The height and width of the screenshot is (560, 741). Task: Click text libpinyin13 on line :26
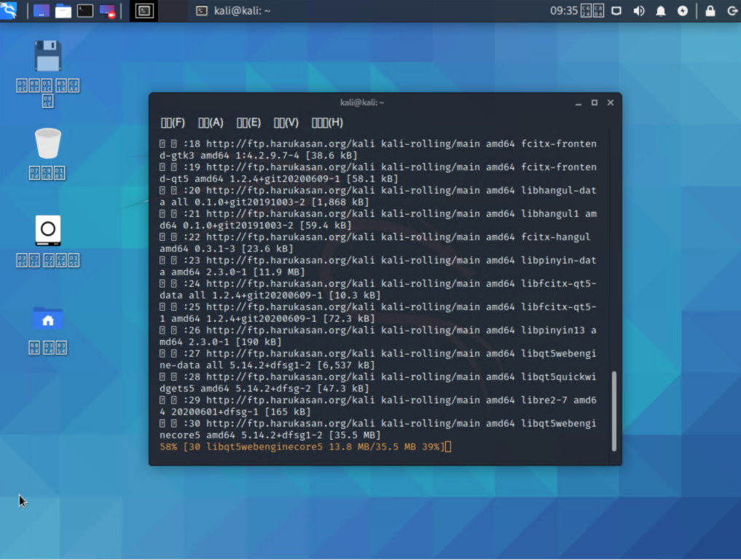pyautogui.click(x=553, y=330)
